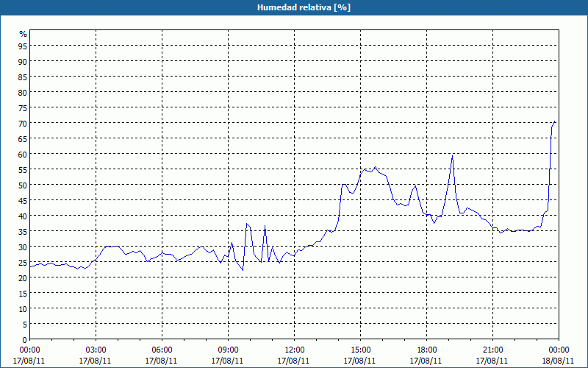Screen dimensions: 588x368
Task: Click the 12:00 time label
Action: click(295, 350)
